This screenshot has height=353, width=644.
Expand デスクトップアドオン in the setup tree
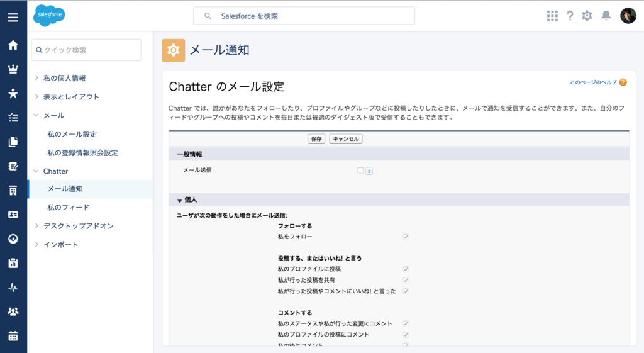coord(36,226)
